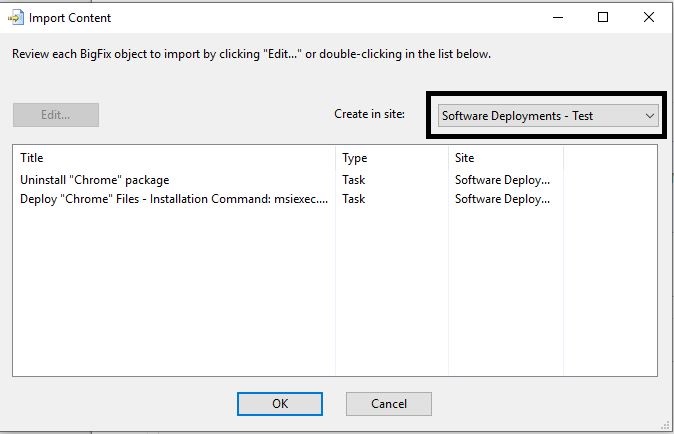The width and height of the screenshot is (674, 434).
Task: Click the Cancel button
Action: coord(389,403)
